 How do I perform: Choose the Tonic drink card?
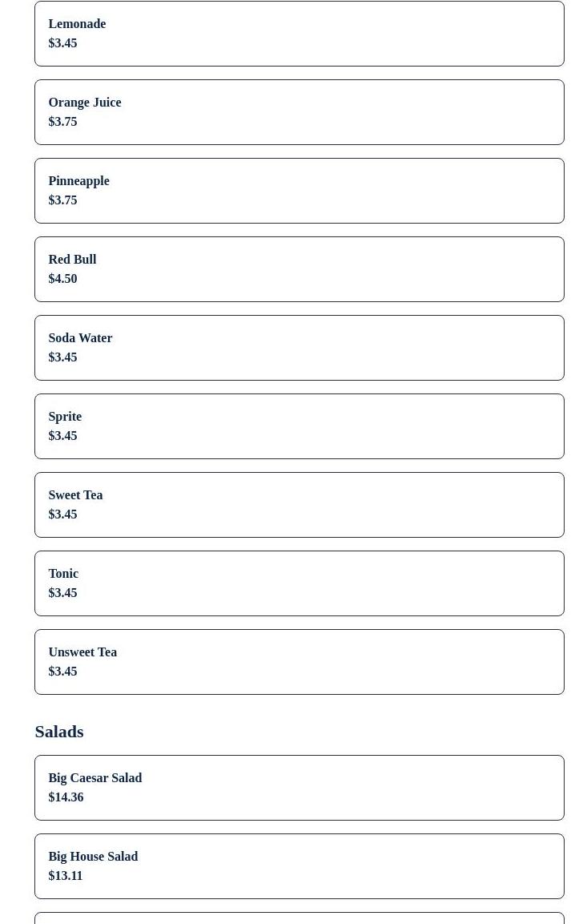299,583
